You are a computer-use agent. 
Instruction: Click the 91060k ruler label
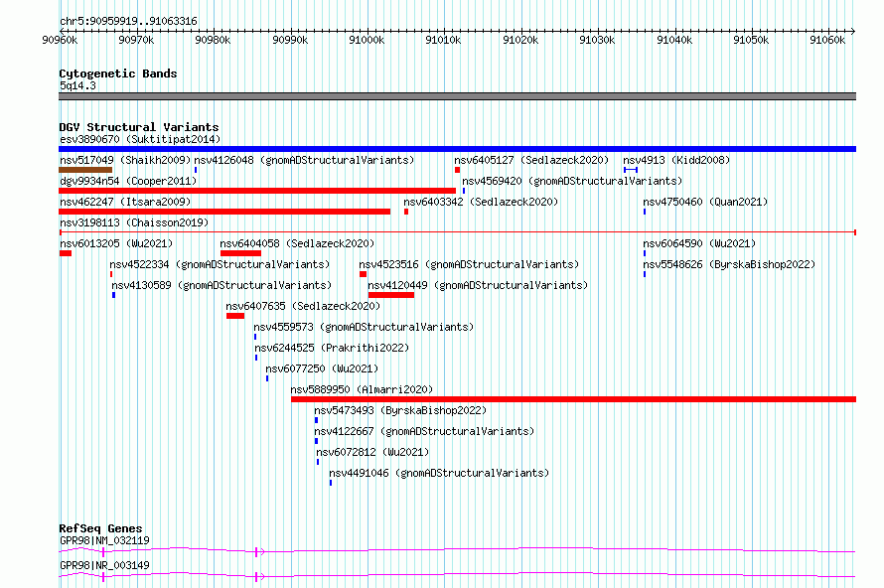coord(827,40)
